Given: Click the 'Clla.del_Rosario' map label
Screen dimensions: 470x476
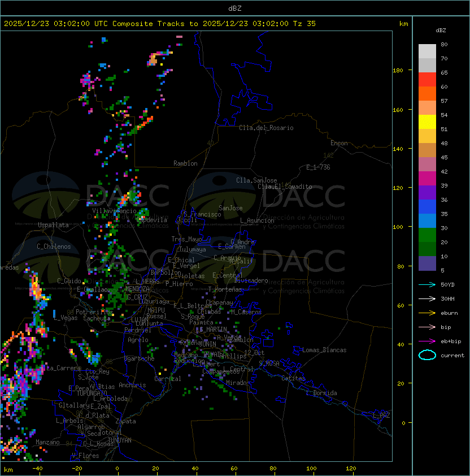Looking at the screenshot, I should 266,128.
